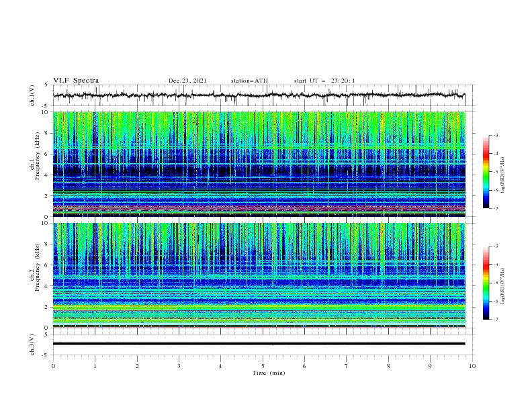Click the "-7" label on the ch.2 color bar
This screenshot has width=532, height=411.
pyautogui.click(x=495, y=320)
